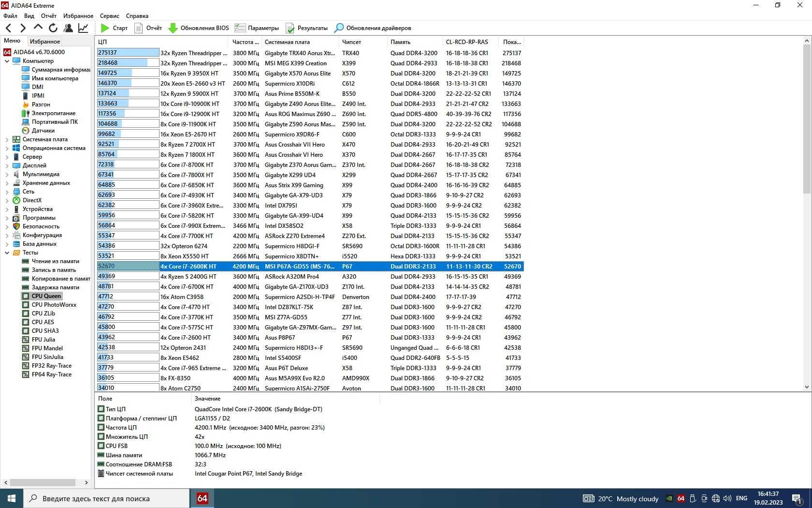Open the Сервис menu
The image size is (812, 508).
point(110,16)
